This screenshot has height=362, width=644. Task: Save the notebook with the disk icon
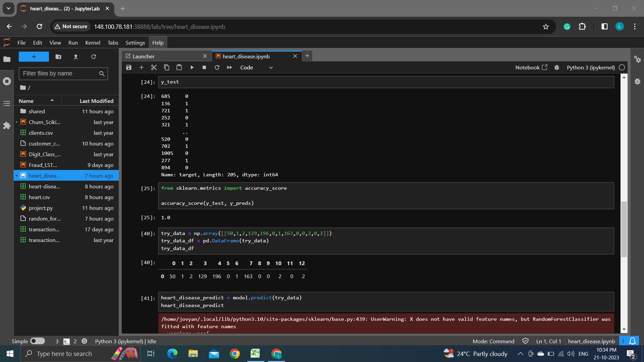pos(129,67)
